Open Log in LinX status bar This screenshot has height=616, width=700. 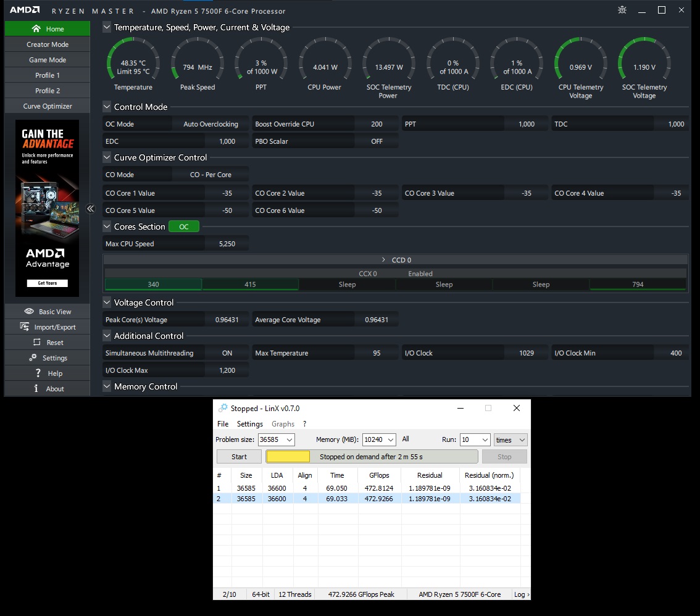(x=522, y=594)
